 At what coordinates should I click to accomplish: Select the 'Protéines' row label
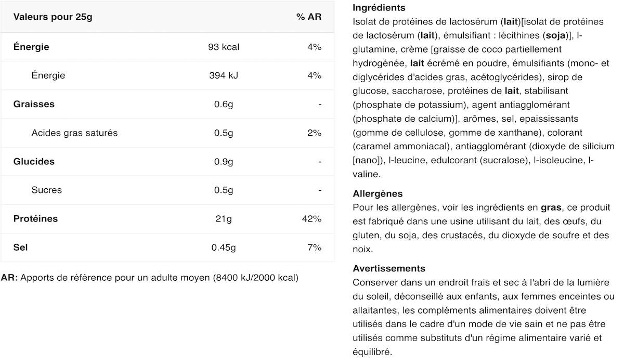coord(35,218)
